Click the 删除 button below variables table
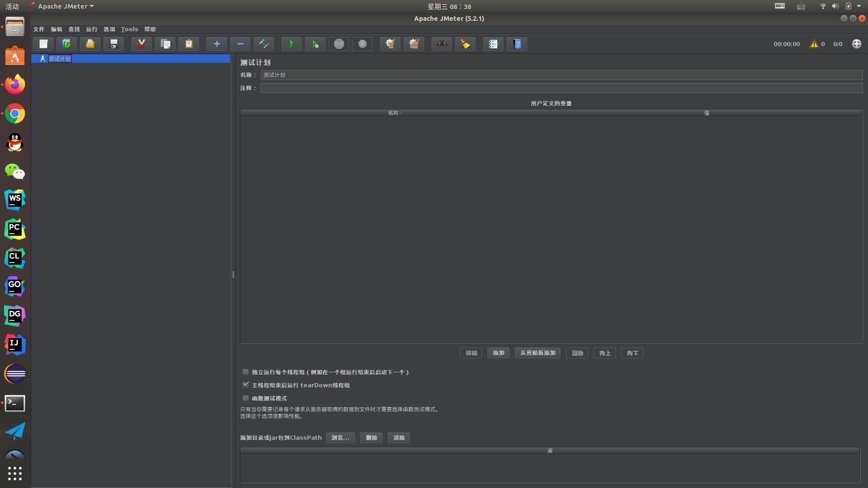The width and height of the screenshot is (868, 488). click(577, 353)
